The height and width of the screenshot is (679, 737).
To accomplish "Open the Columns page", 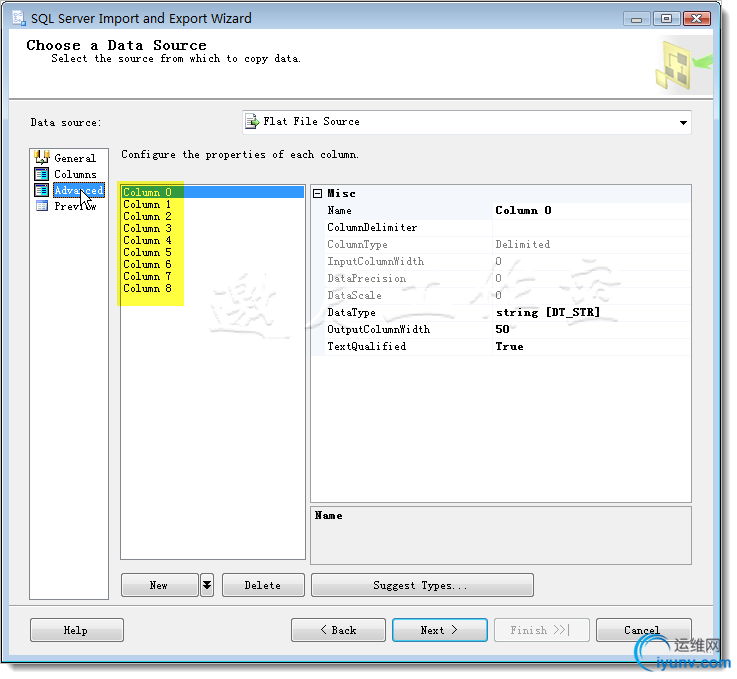I will pyautogui.click(x=75, y=174).
